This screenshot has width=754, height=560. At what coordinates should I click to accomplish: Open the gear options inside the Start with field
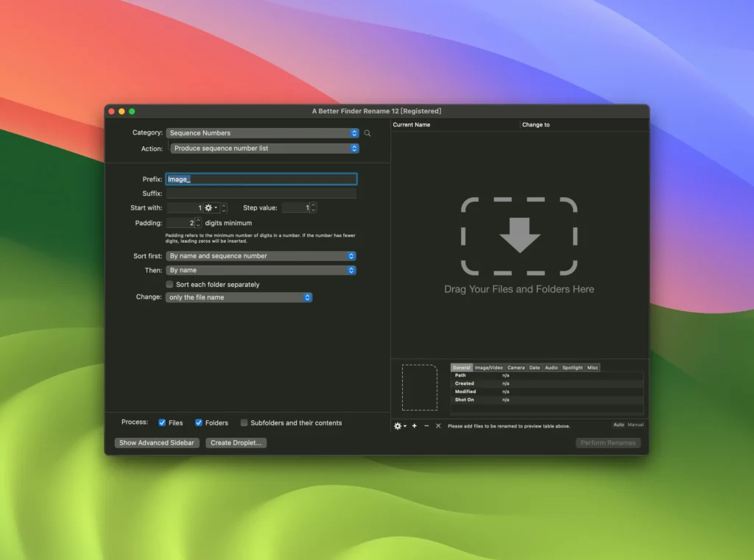[208, 208]
